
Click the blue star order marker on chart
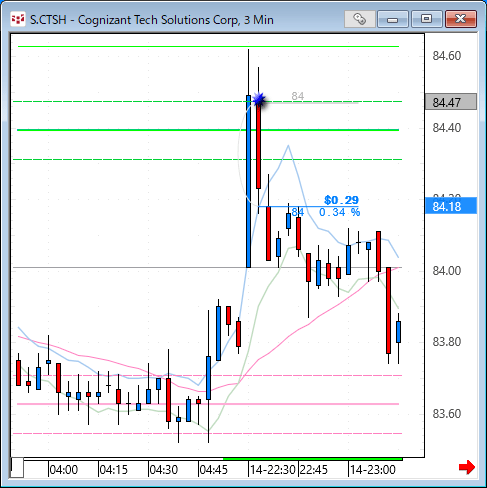259,100
